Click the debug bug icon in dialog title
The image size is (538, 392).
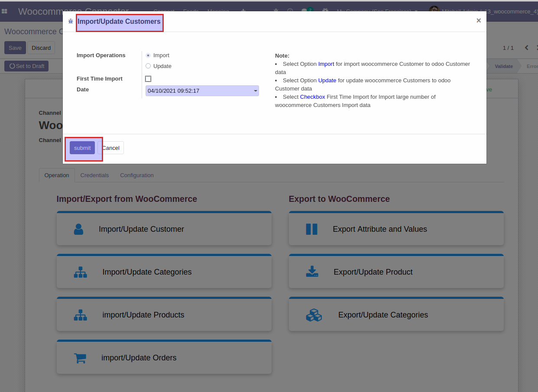tap(71, 21)
